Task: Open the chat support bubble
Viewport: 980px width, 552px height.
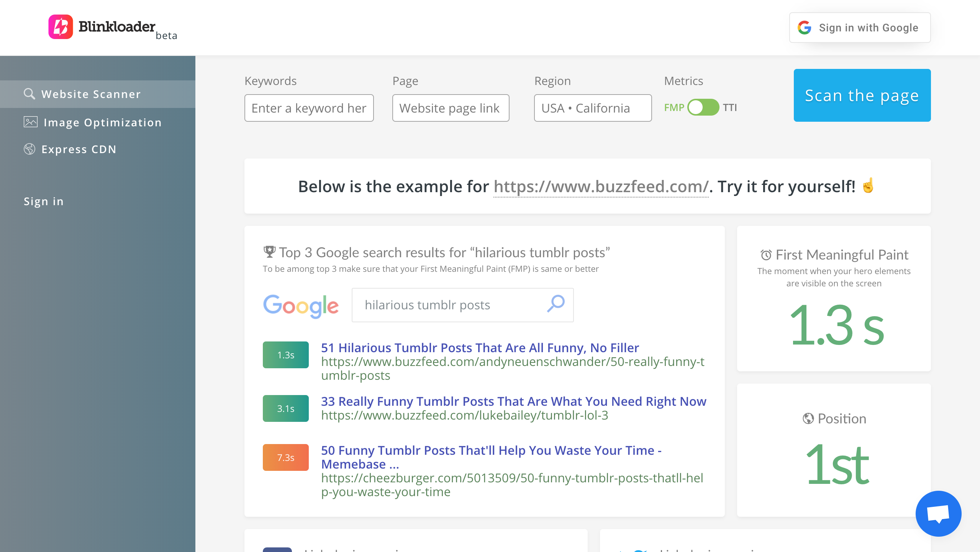Action: tap(938, 513)
